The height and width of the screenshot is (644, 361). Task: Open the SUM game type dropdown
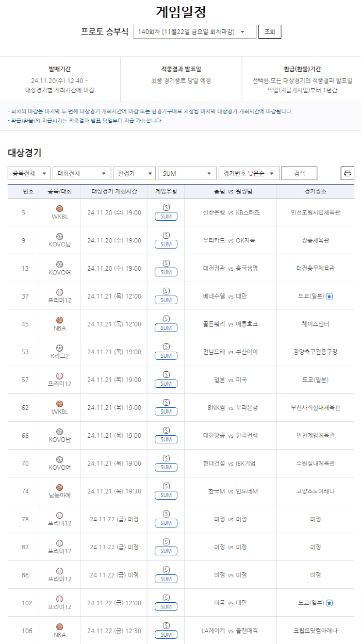[187, 173]
